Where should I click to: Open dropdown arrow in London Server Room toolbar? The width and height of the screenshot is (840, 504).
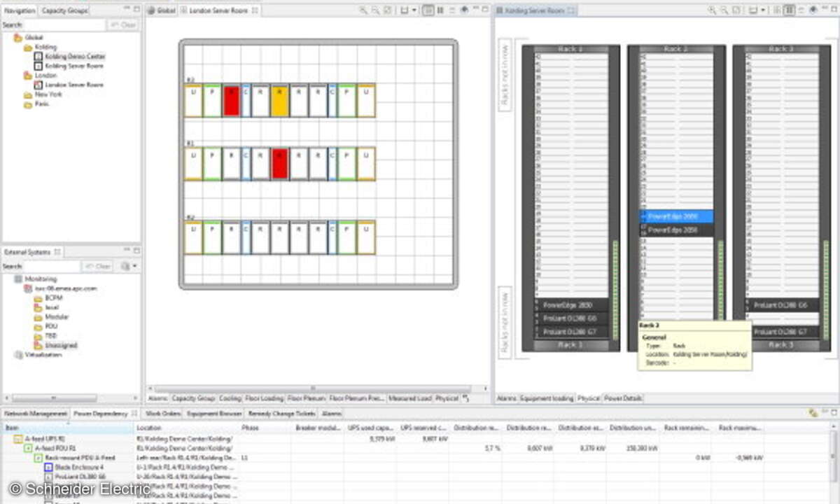point(414,10)
